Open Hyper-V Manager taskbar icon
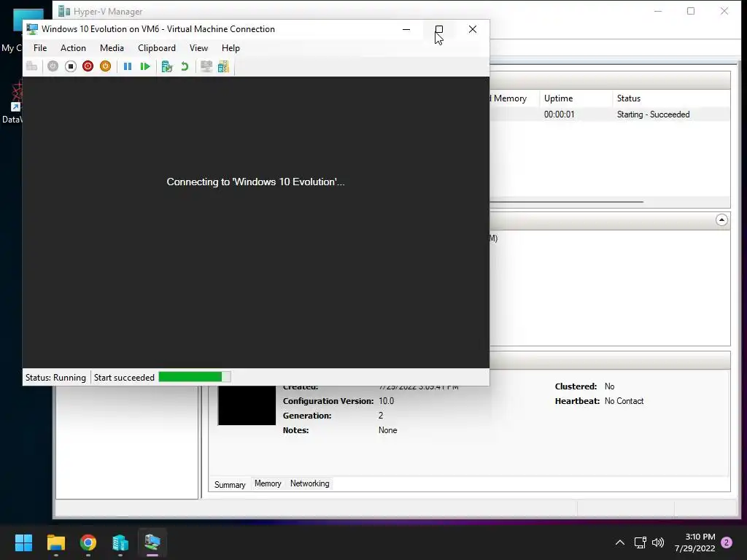 point(120,542)
